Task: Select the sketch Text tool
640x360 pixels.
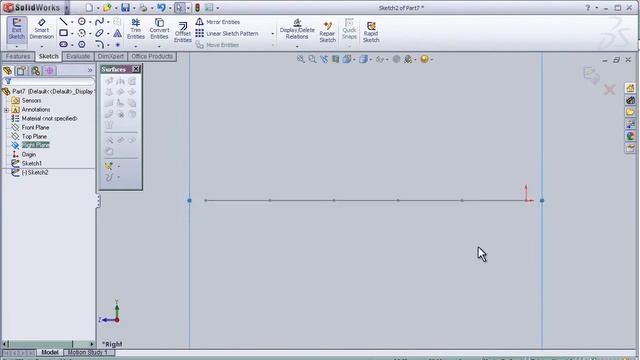Action: click(118, 33)
